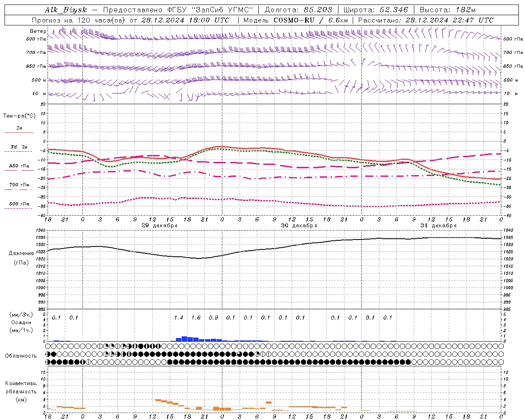
Task: Click the left 850 гПа wind level label
Action: (36, 66)
